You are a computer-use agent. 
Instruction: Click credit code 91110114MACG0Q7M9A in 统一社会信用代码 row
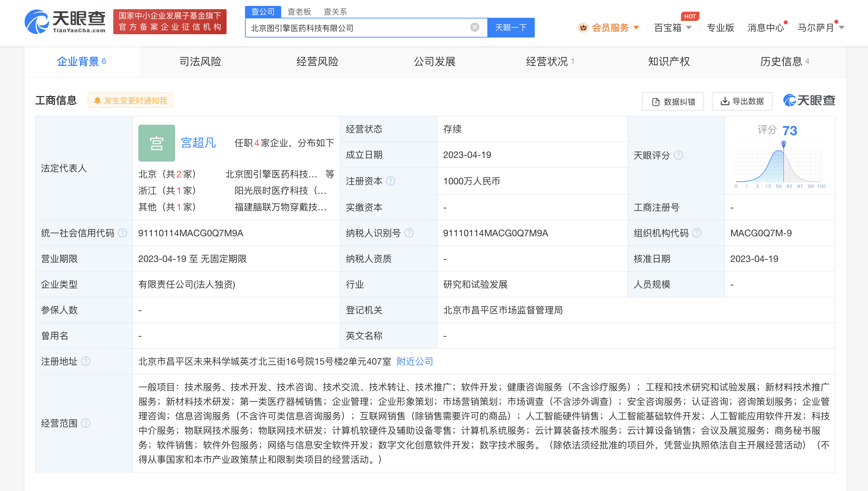[x=191, y=233]
